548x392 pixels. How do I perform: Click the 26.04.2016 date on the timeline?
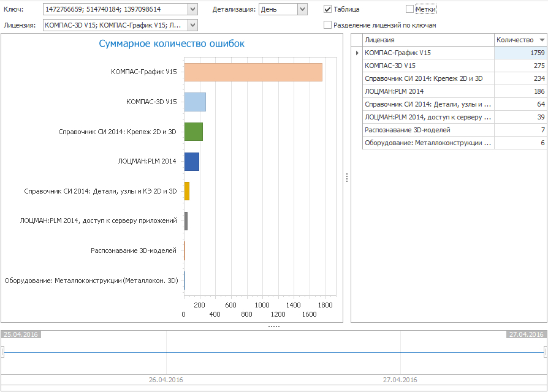[x=166, y=380]
